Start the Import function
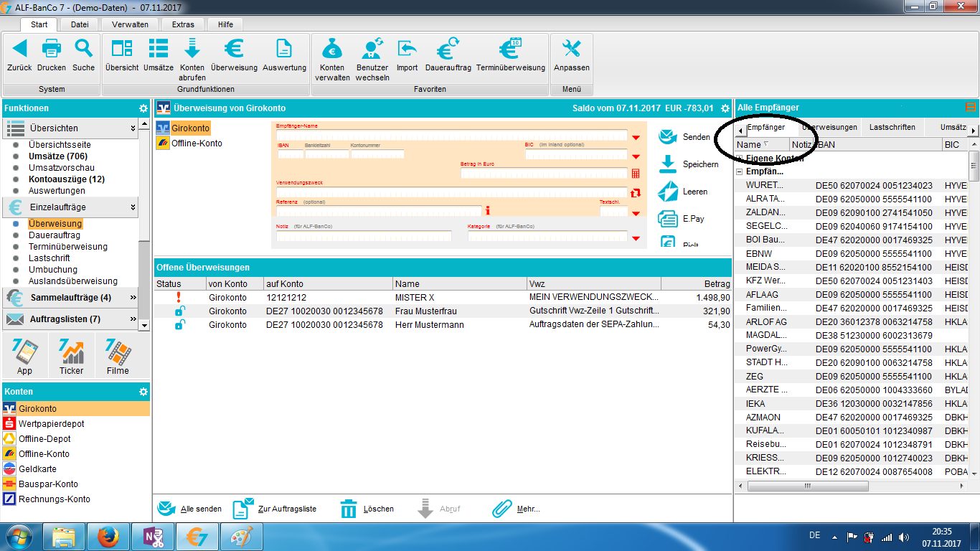The width and height of the screenshot is (980, 551). pos(407,49)
